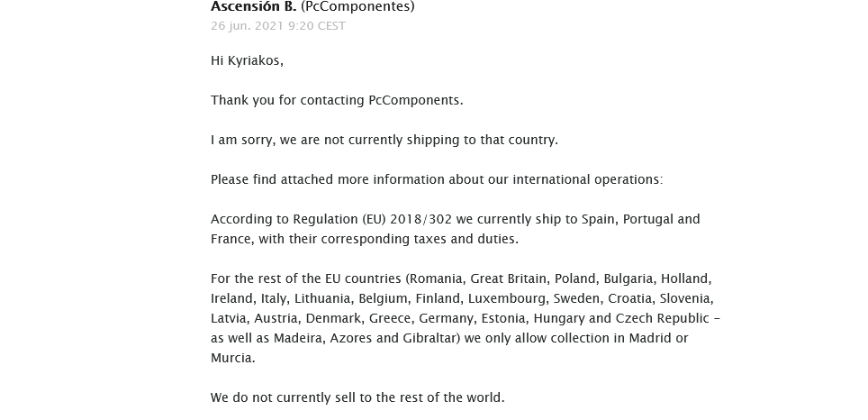868x420 pixels.
Task: Click the word Murcia
Action: point(231,358)
